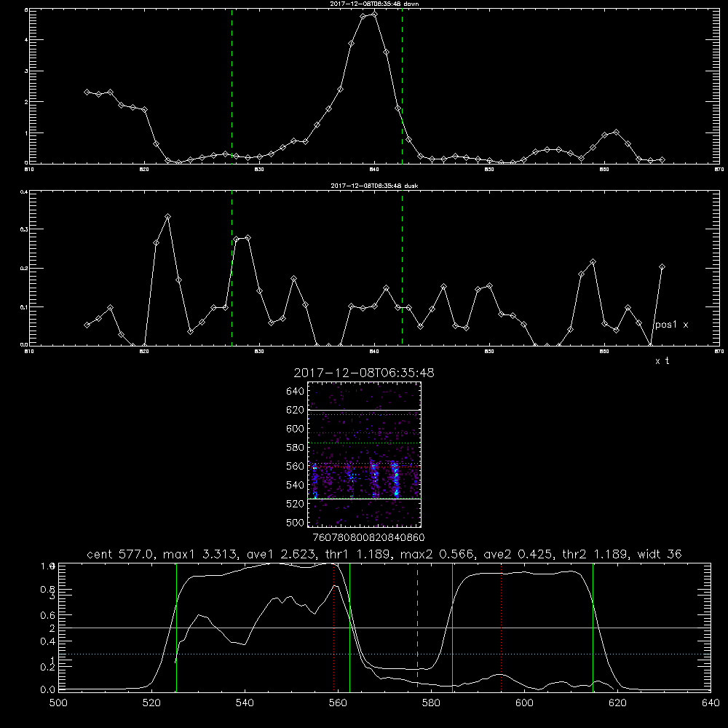Viewport: 728px width, 728px height.
Task: Select the 'ave1 2.623' value text
Action: tap(280, 554)
